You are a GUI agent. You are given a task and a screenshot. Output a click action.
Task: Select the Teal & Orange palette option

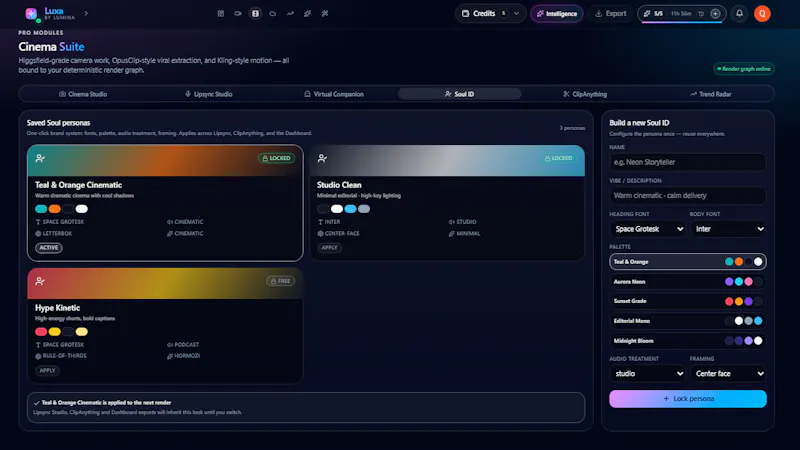687,262
